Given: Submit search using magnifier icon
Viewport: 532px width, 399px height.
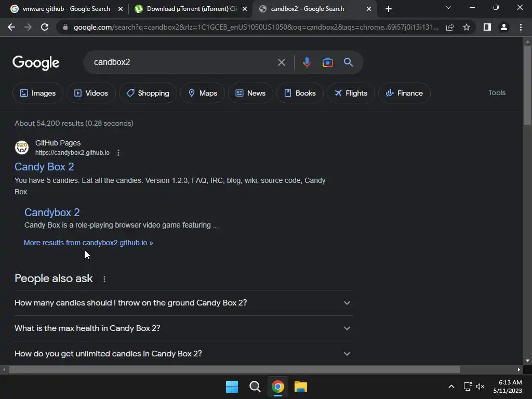Looking at the screenshot, I should point(349,62).
